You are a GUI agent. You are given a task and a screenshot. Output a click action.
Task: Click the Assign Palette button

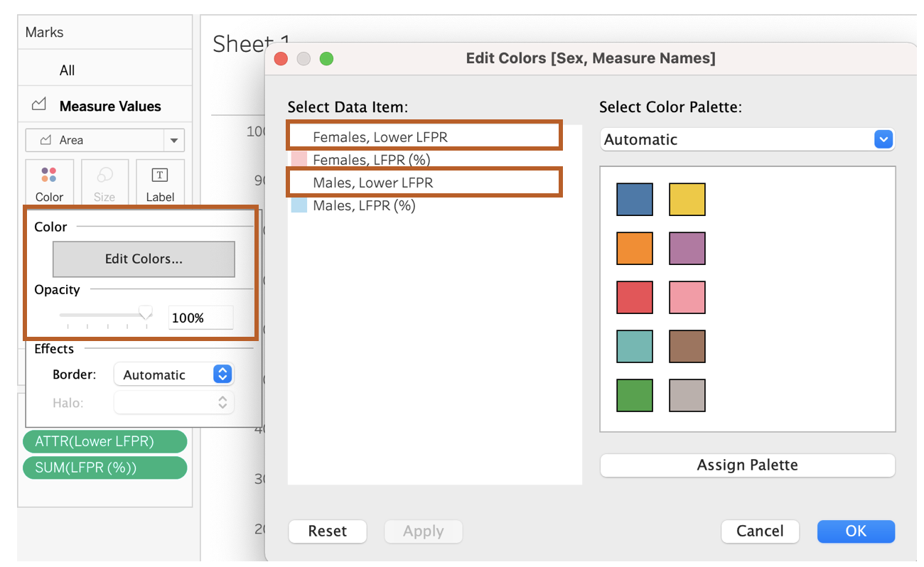point(747,465)
